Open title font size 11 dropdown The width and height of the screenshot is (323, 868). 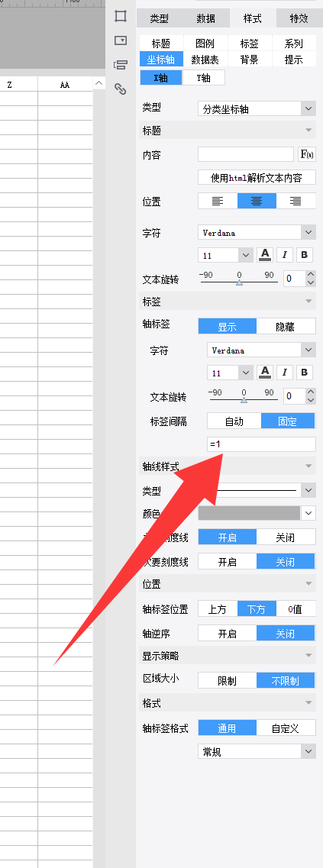pyautogui.click(x=225, y=255)
